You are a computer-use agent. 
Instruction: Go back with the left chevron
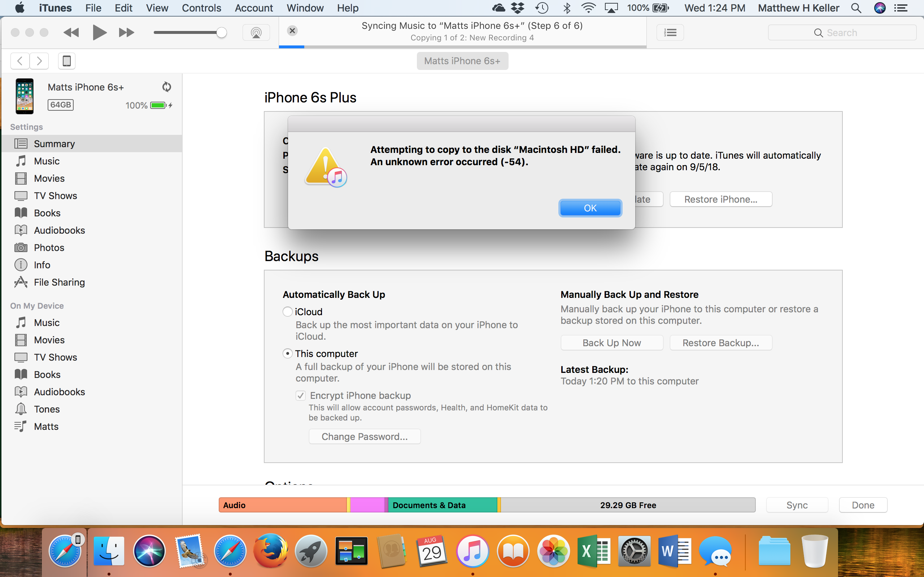point(20,61)
